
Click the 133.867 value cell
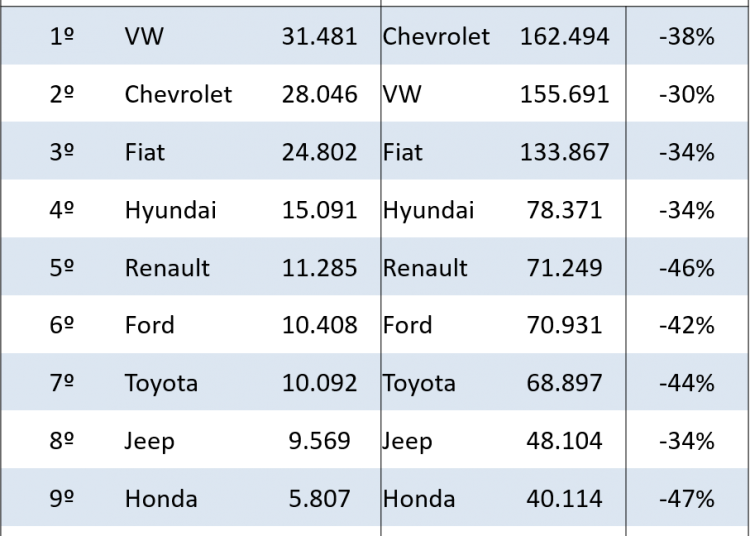pyautogui.click(x=564, y=153)
